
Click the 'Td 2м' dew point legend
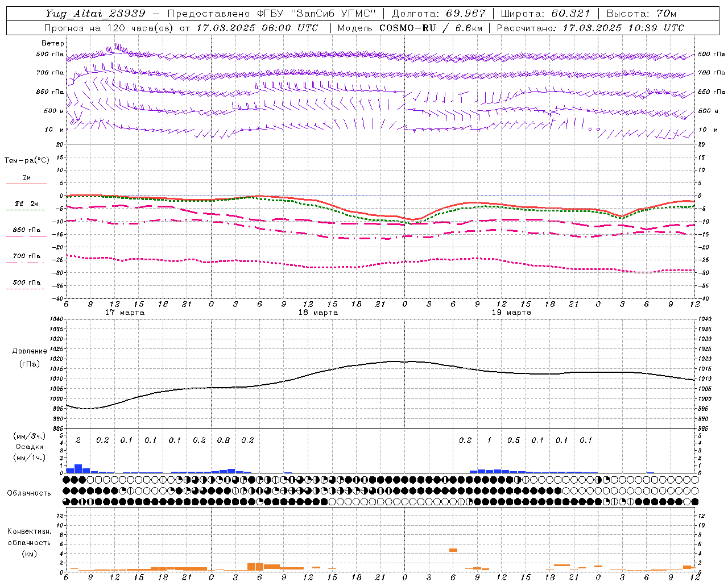pos(27,203)
